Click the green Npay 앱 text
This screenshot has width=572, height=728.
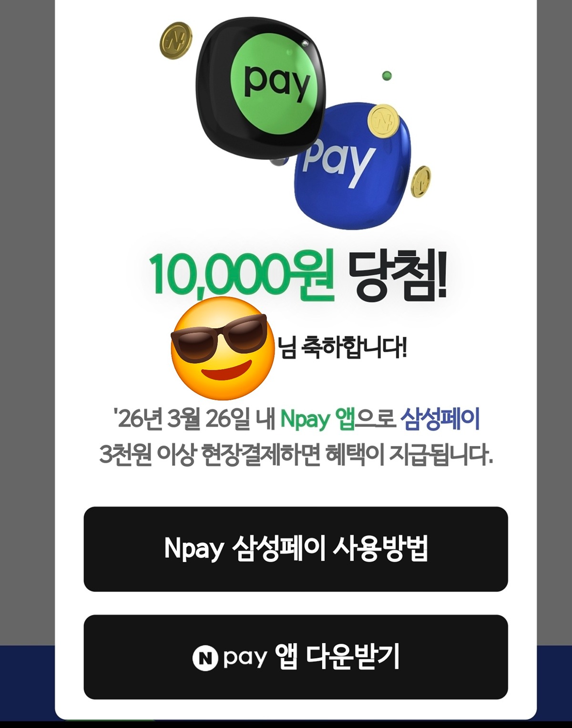pos(317,419)
